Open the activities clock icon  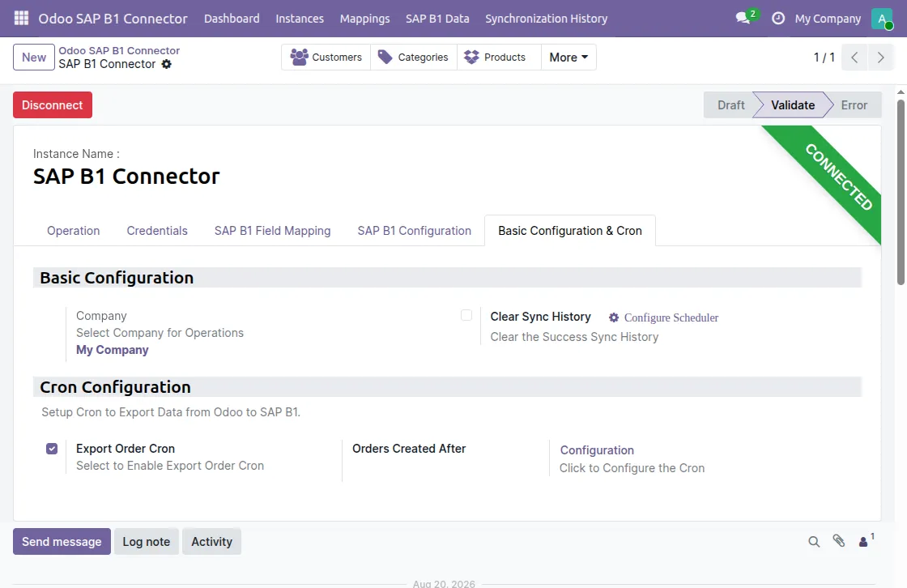(x=778, y=19)
